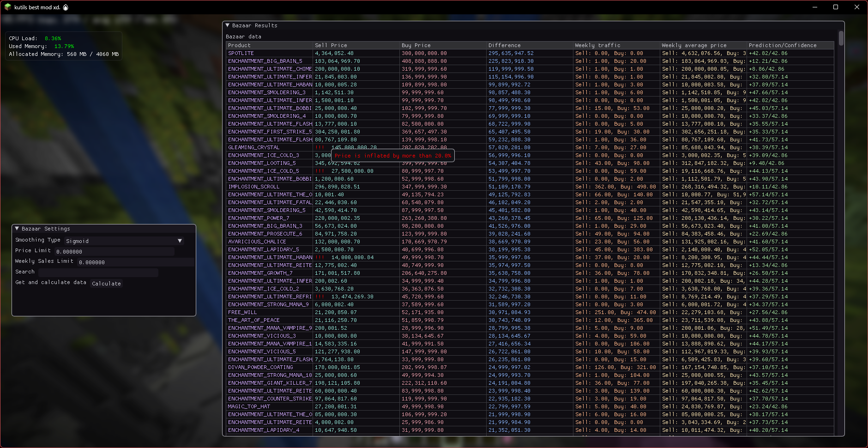
Task: Click the red warning marker on ENCHANTMENT_ICE_COLD_5 row
Action: coord(319,171)
